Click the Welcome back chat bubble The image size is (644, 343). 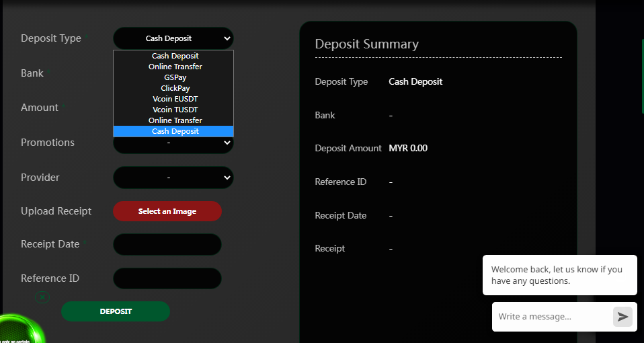[559, 275]
